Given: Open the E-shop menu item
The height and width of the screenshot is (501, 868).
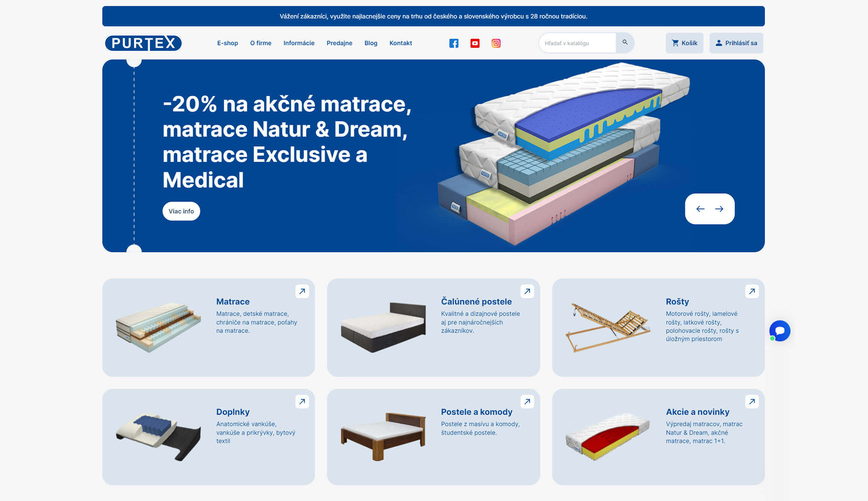Looking at the screenshot, I should point(228,43).
